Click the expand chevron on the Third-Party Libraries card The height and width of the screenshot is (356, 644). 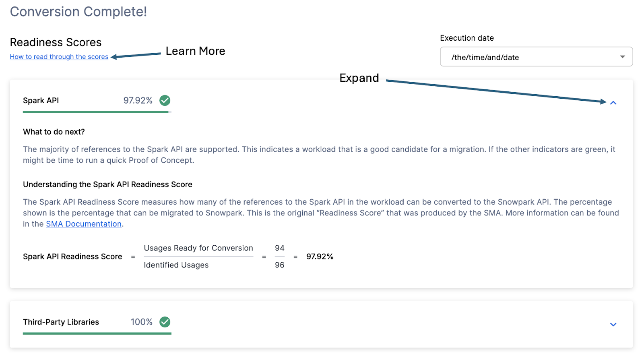(x=613, y=324)
